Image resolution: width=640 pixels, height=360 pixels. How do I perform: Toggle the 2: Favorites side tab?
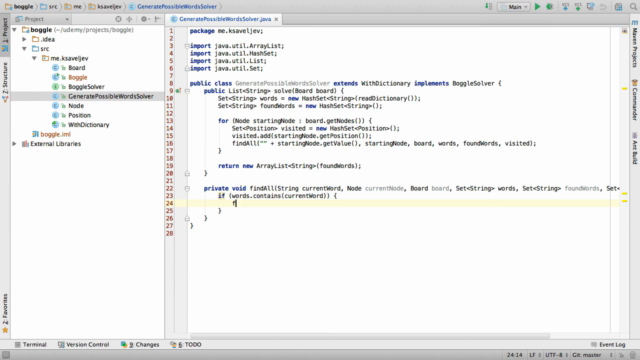5,313
